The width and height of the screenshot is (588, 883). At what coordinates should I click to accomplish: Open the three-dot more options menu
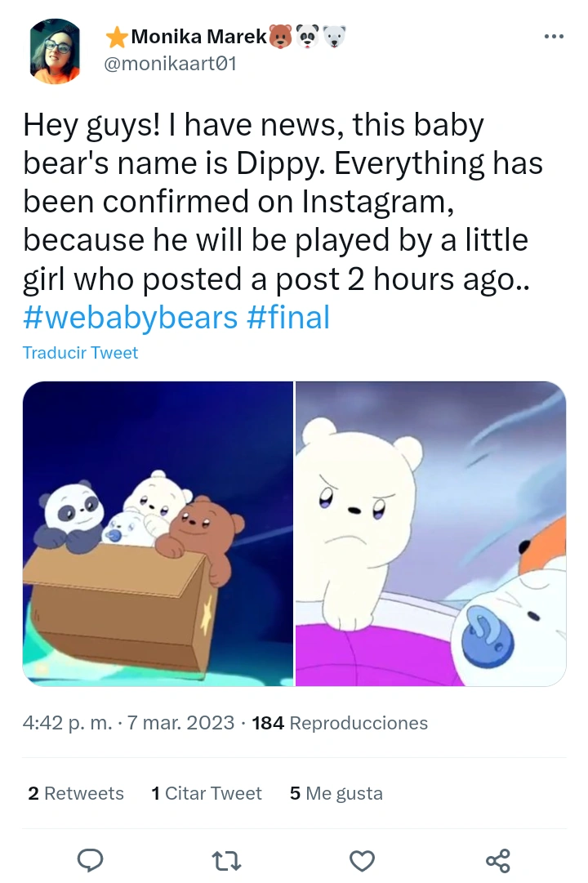pyautogui.click(x=554, y=36)
